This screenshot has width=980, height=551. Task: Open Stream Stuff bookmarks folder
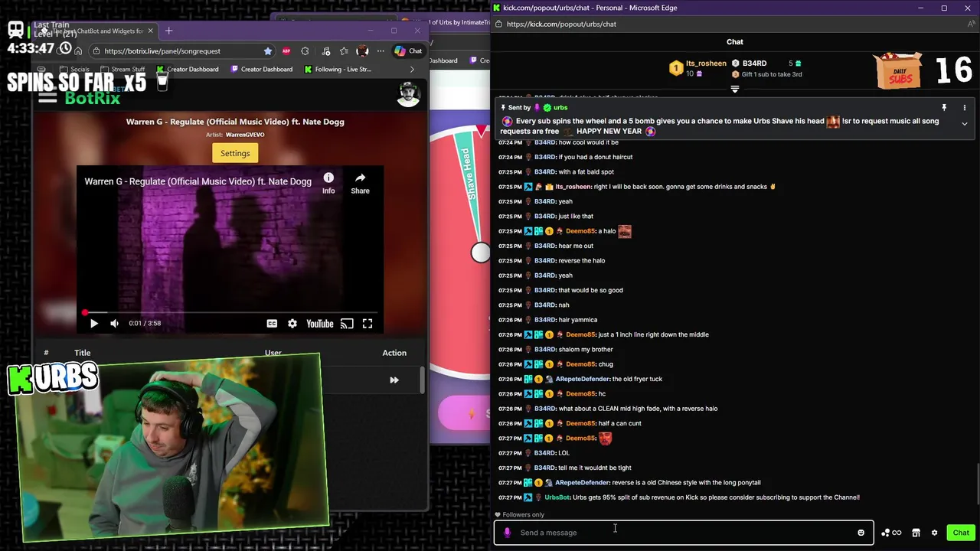pyautogui.click(x=122, y=70)
